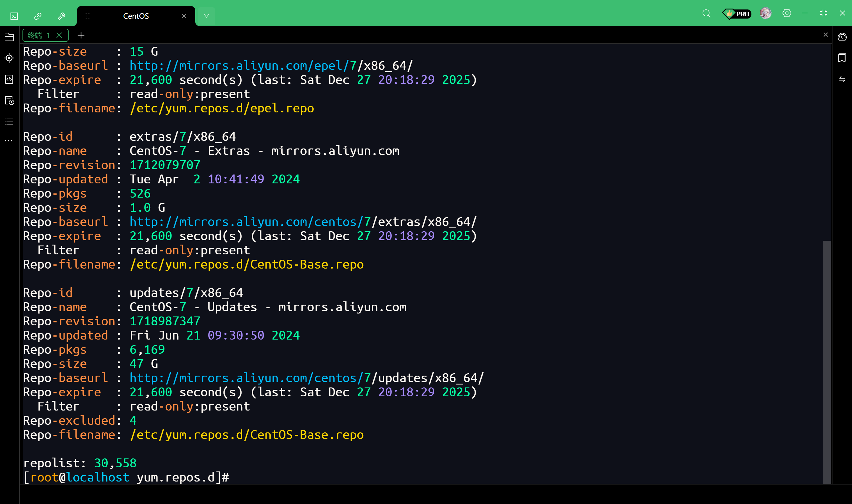This screenshot has width=852, height=504.
Task: Open the terminal icon in the top bar
Action: 14,16
